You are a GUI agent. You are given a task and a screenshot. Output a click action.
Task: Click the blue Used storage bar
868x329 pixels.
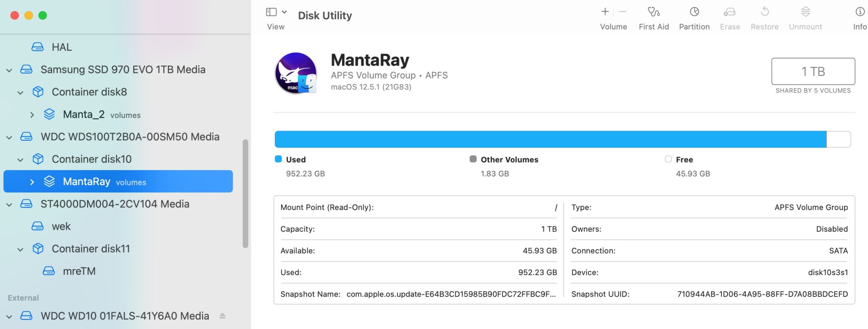(x=550, y=139)
